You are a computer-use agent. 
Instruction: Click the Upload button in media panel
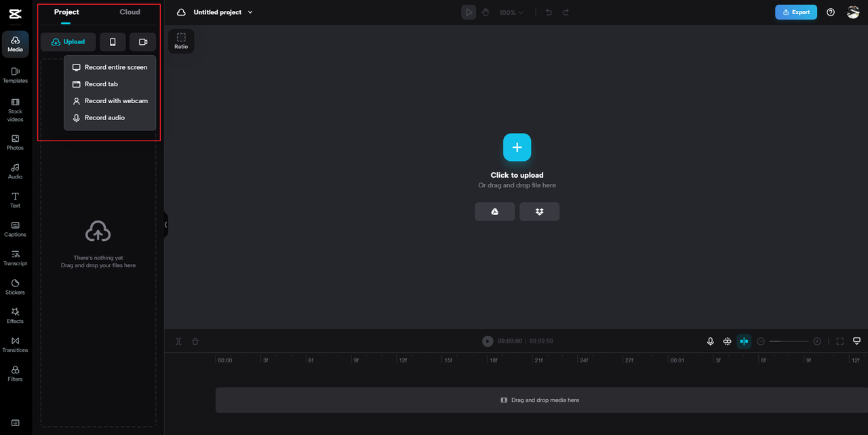tap(68, 42)
